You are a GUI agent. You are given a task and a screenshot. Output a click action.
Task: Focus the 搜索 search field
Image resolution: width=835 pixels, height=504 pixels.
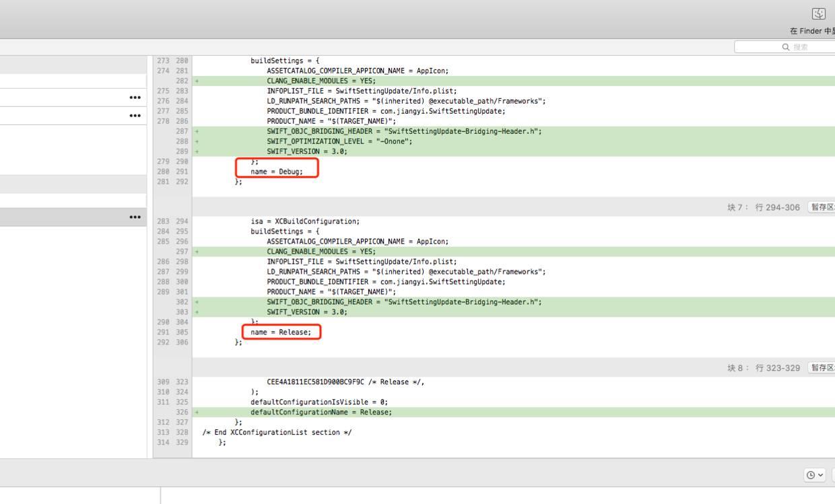[x=784, y=47]
